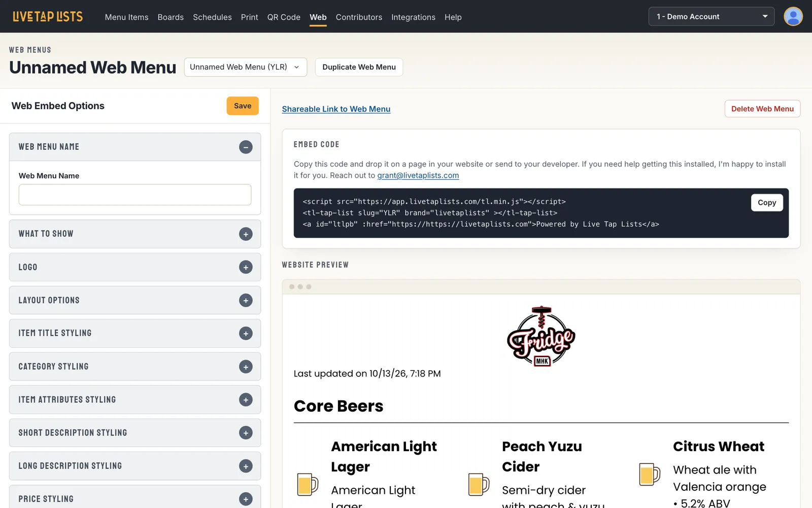Expand the What To Show section header
The image size is (812, 508).
pyautogui.click(x=135, y=234)
